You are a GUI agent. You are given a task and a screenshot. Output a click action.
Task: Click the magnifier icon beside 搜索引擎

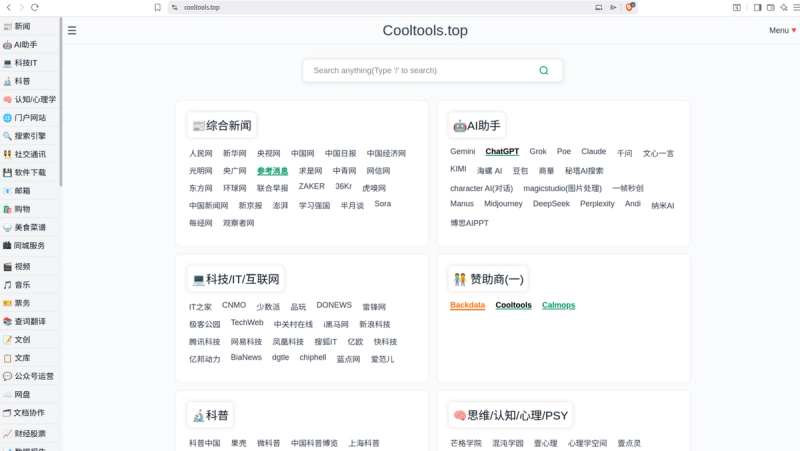point(7,136)
